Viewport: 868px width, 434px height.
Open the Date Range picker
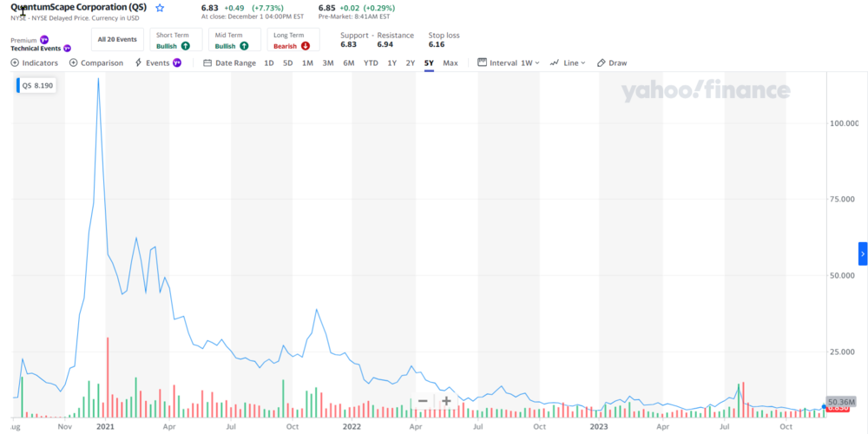(x=230, y=63)
